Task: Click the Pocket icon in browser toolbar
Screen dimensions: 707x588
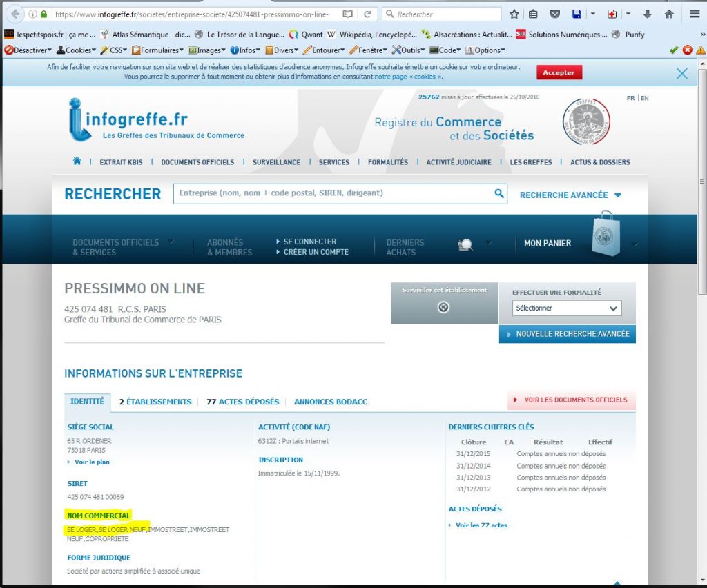Action: [554, 14]
